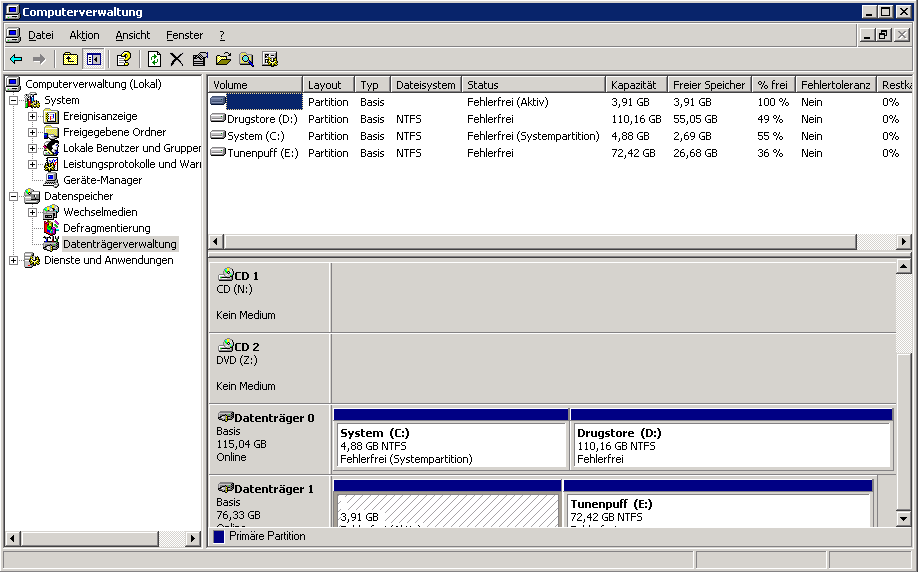
Task: Click the Dienste und Anwendungen icon
Action: coord(32,260)
